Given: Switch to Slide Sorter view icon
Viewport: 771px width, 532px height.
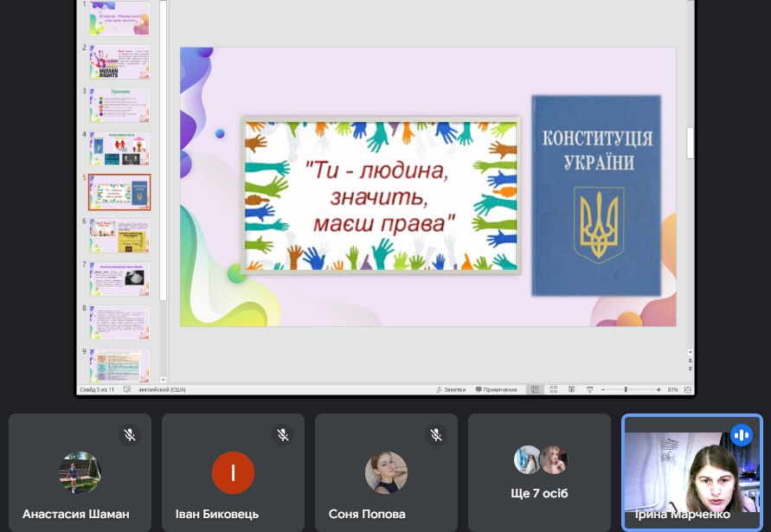Looking at the screenshot, I should coord(554,389).
